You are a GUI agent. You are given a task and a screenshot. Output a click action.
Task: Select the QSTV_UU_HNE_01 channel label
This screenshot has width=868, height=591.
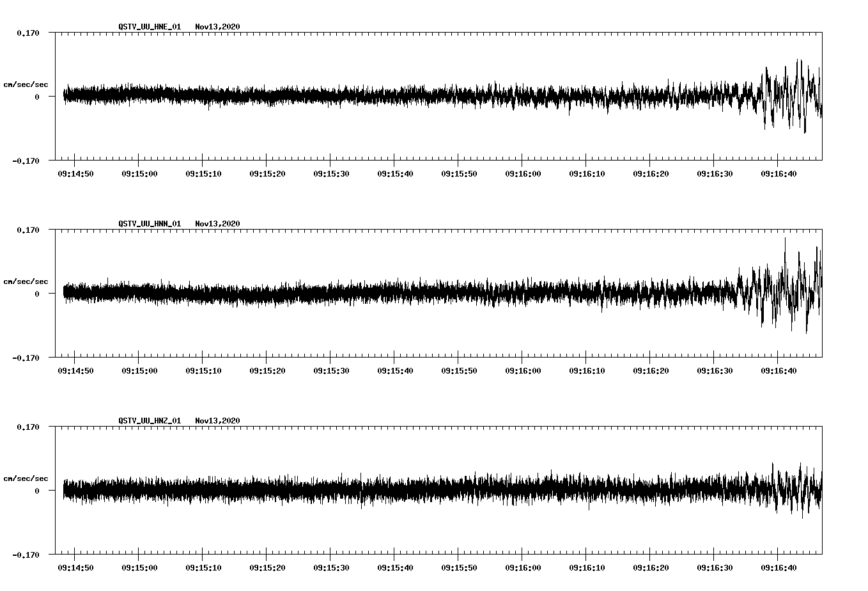point(148,27)
